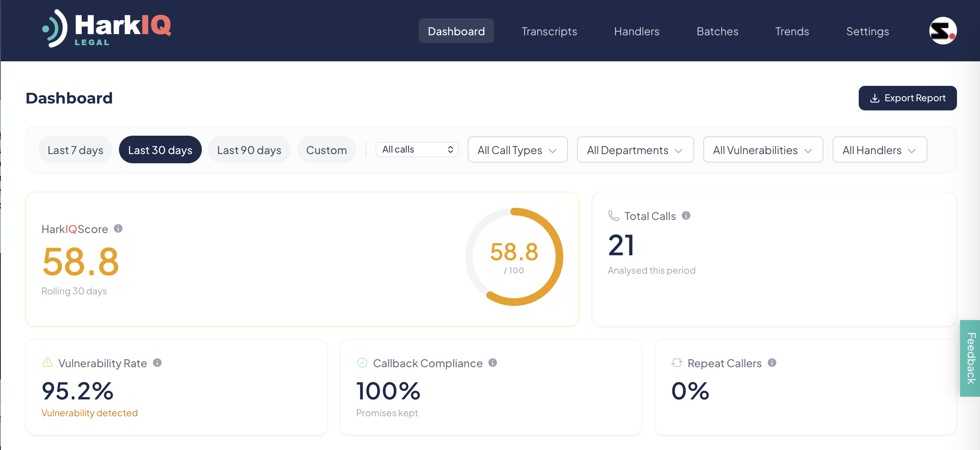
Task: Open the Handlers page
Action: click(x=637, y=31)
